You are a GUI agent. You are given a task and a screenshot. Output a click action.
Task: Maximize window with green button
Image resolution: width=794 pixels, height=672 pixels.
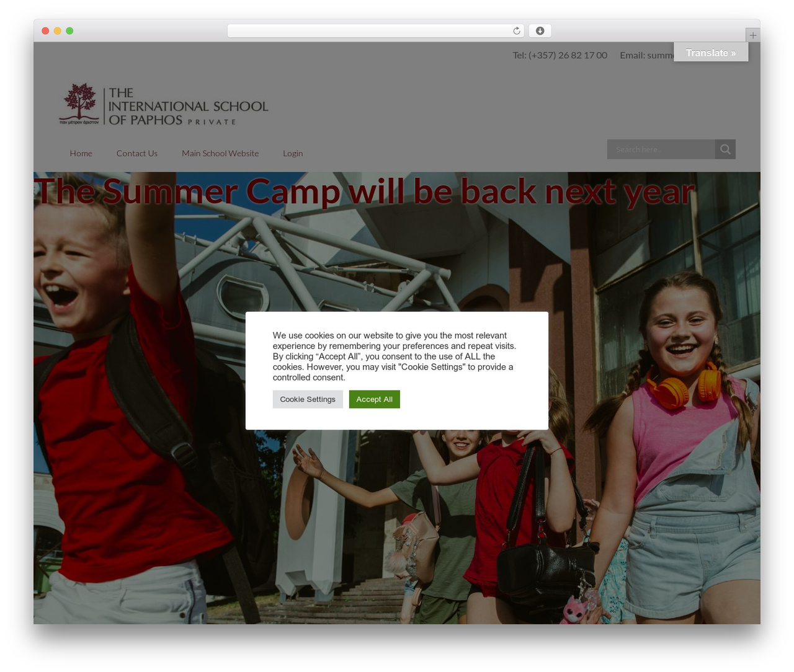[x=69, y=31]
